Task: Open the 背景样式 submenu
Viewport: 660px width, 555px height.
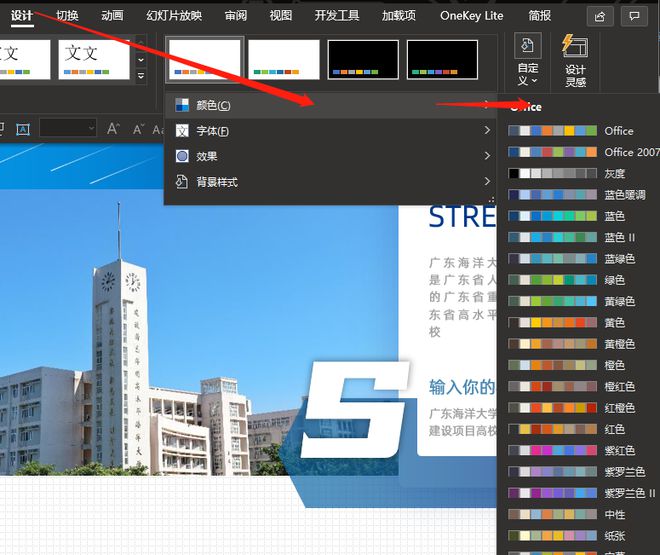Action: point(330,182)
